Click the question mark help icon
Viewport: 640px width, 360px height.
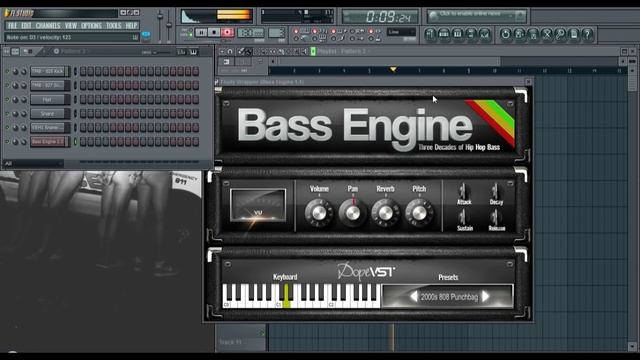coord(587,34)
